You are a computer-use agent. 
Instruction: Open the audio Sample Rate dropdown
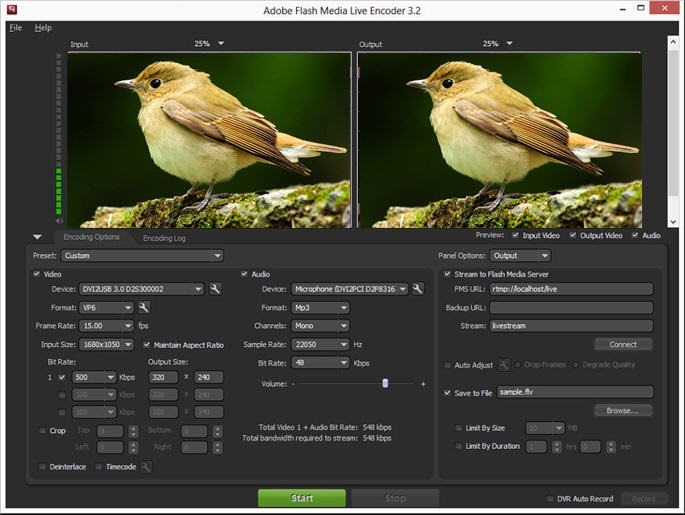pos(320,344)
